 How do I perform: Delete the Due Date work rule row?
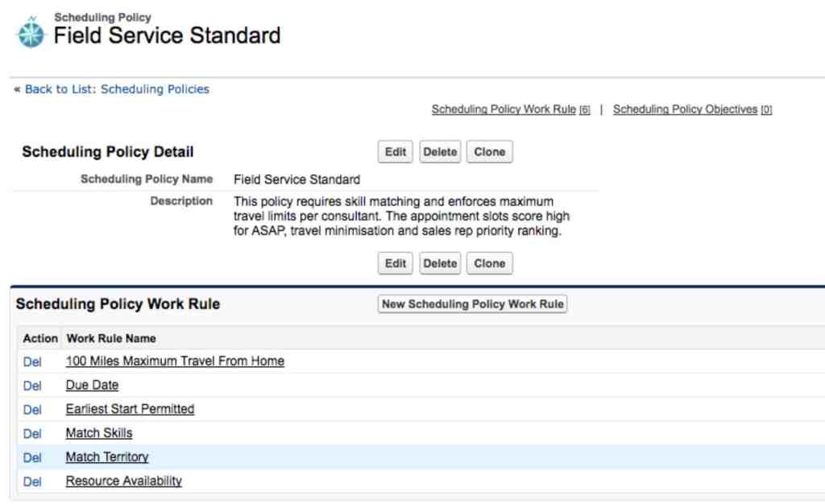point(32,386)
